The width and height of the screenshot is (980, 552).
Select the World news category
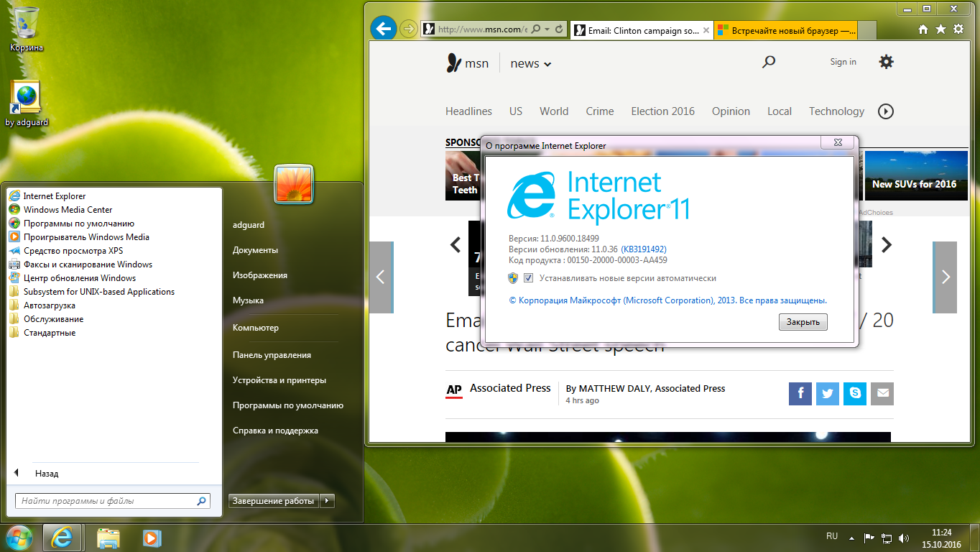pos(554,111)
